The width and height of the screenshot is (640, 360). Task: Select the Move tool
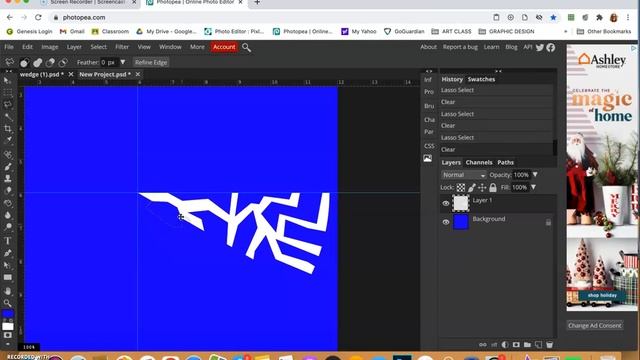pyautogui.click(x=7, y=80)
